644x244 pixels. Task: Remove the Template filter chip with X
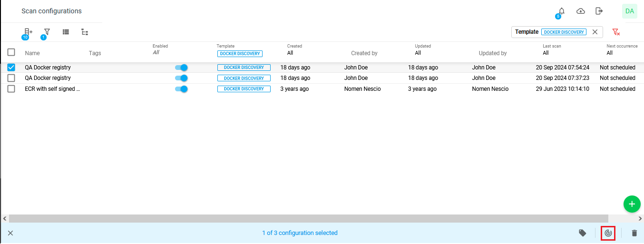click(595, 32)
